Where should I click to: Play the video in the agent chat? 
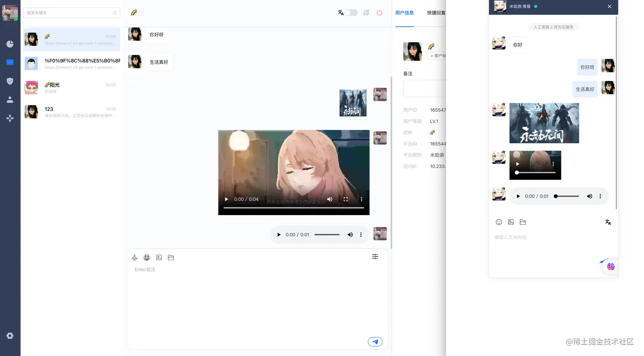click(227, 199)
